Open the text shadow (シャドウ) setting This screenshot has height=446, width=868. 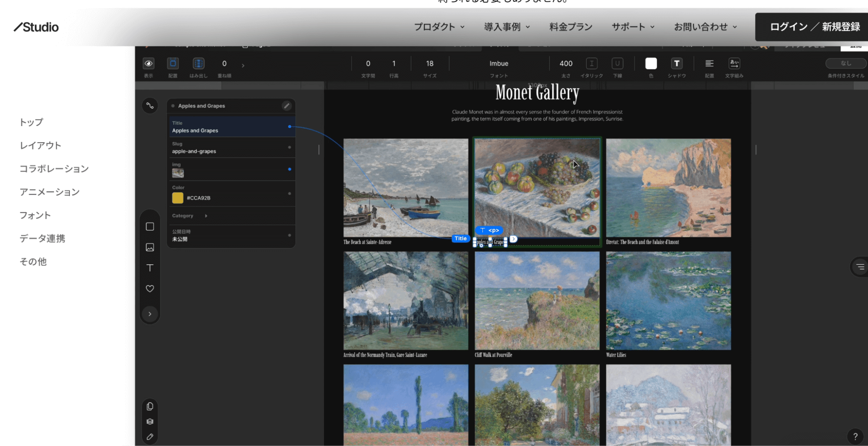tap(677, 64)
